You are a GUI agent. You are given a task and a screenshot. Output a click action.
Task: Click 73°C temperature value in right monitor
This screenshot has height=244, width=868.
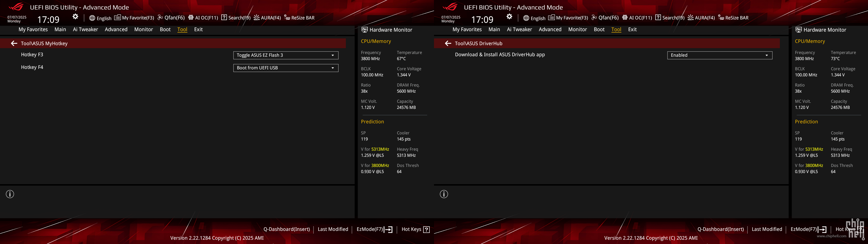[835, 59]
